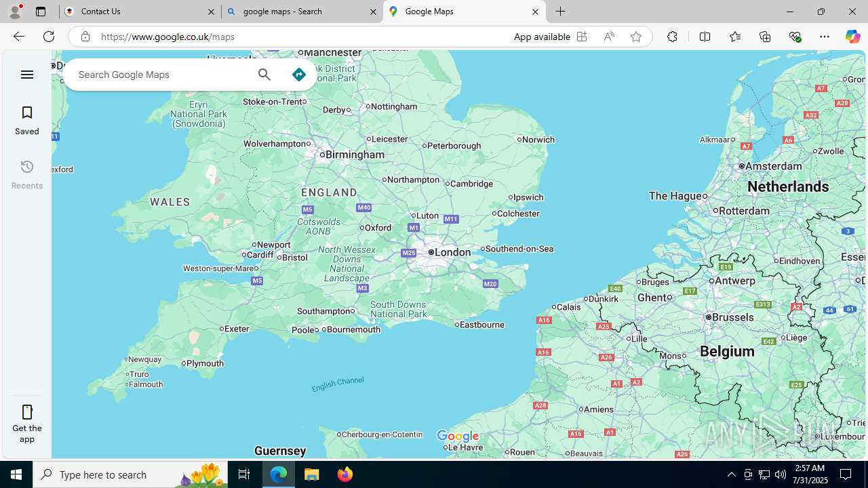Screen dimensions: 868x488
Task: Open the Action Center notifications
Action: pyautogui.click(x=846, y=474)
